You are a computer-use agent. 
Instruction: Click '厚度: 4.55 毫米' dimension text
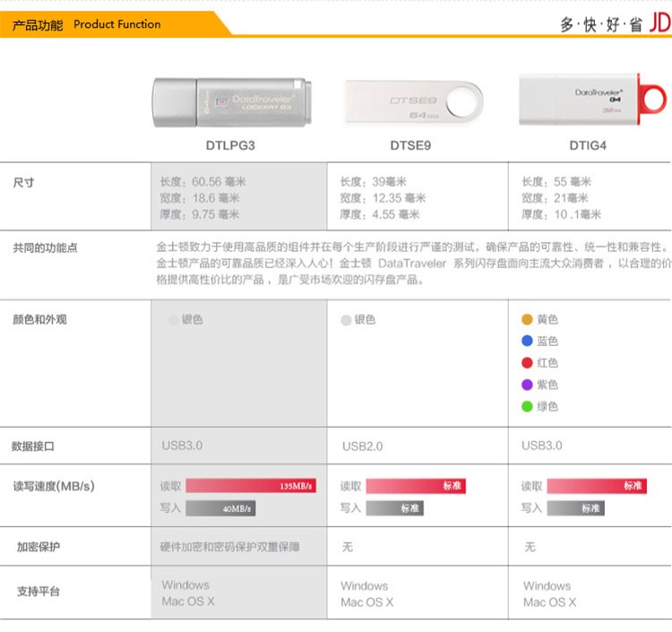(x=380, y=214)
